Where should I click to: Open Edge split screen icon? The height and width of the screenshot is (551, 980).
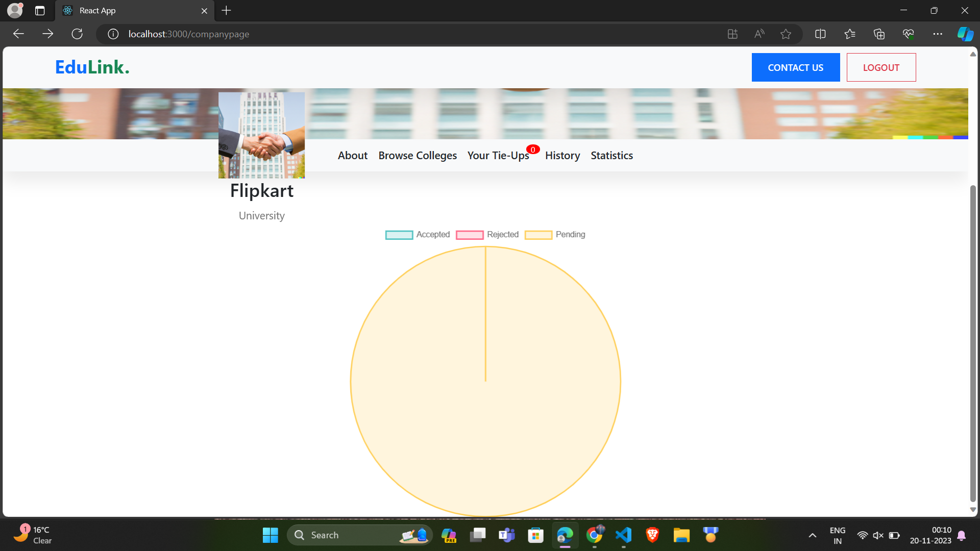(820, 34)
